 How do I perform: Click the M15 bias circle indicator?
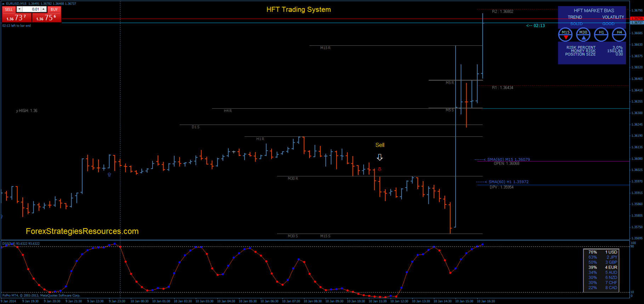(565, 34)
